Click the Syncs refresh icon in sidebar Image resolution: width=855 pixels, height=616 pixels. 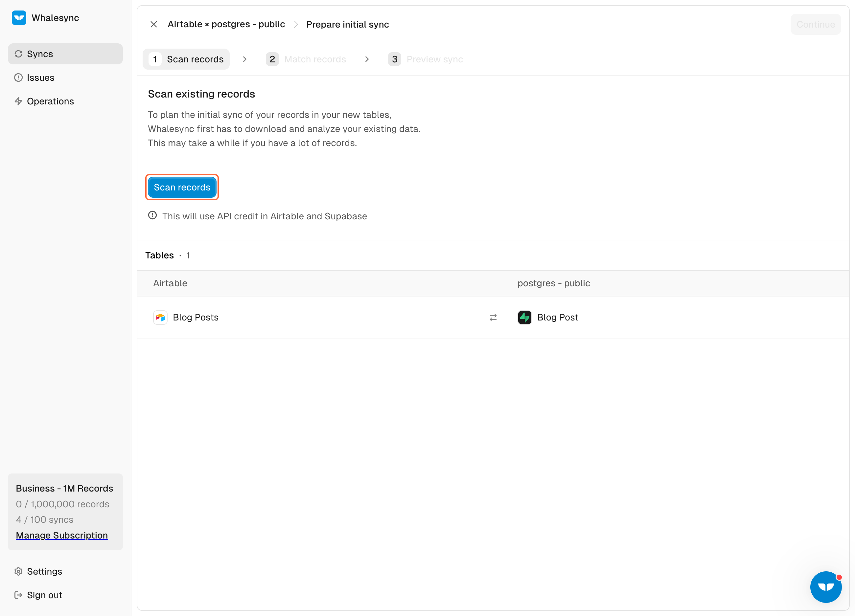[18, 54]
